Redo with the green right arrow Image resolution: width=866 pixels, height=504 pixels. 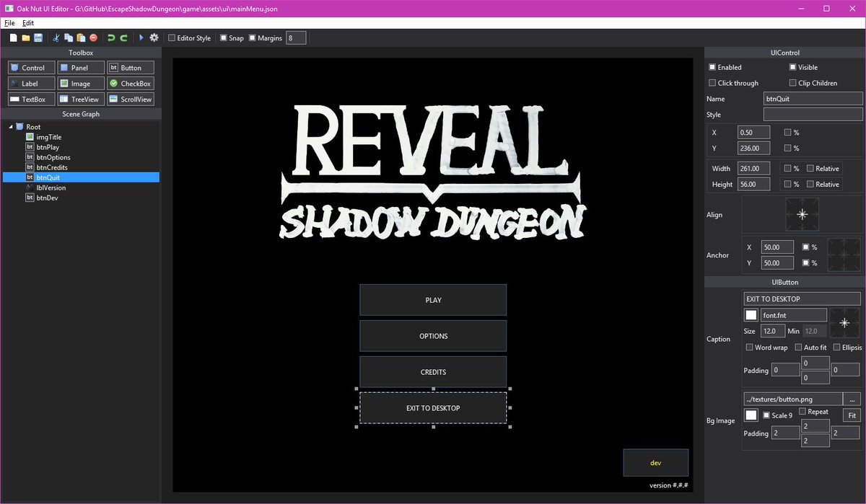(x=123, y=37)
